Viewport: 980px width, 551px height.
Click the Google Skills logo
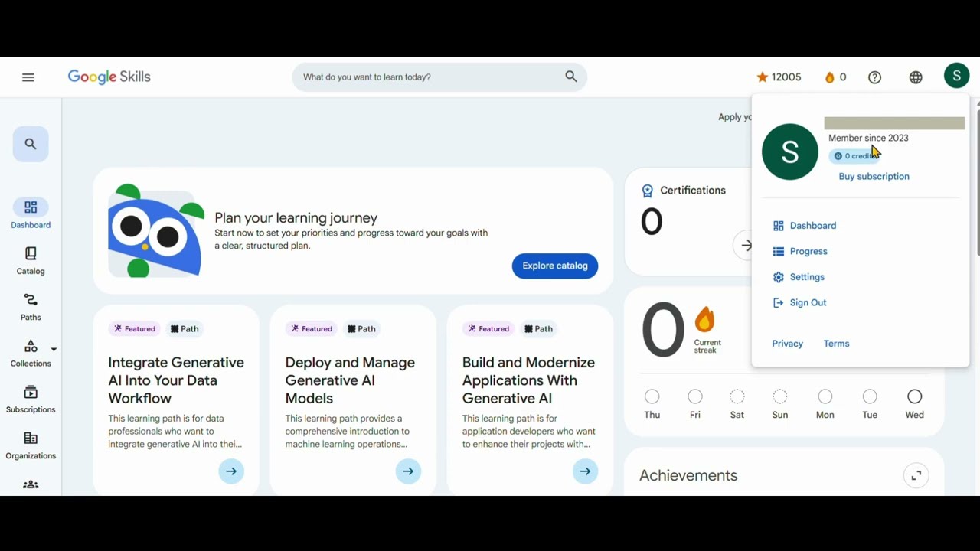pyautogui.click(x=109, y=77)
